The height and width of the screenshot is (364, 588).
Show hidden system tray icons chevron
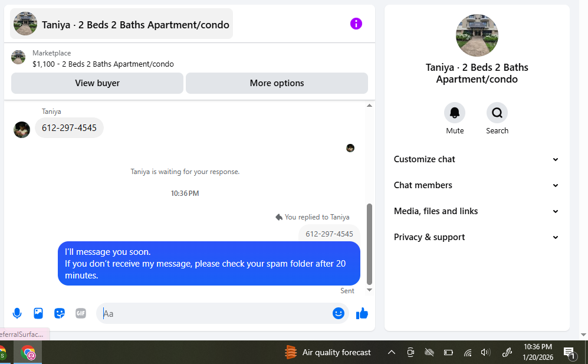(x=391, y=352)
